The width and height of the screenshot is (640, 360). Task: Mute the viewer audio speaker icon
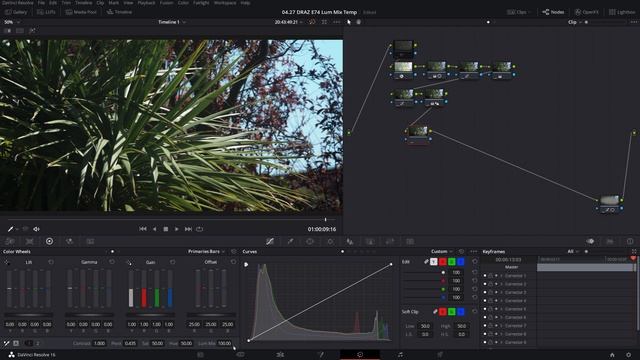click(x=36, y=229)
